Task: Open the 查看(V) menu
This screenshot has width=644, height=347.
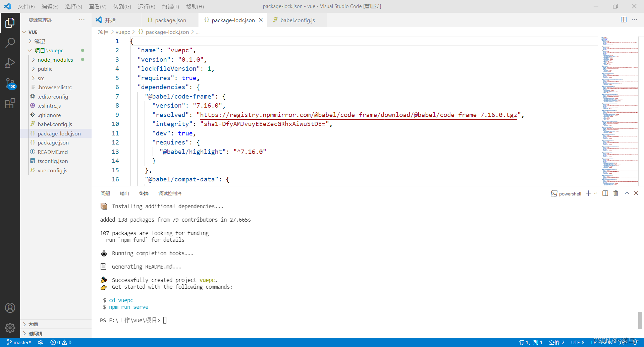Action: click(98, 6)
